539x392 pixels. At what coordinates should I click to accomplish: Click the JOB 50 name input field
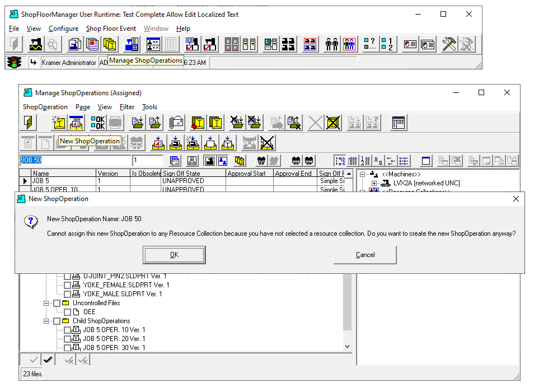tap(76, 160)
